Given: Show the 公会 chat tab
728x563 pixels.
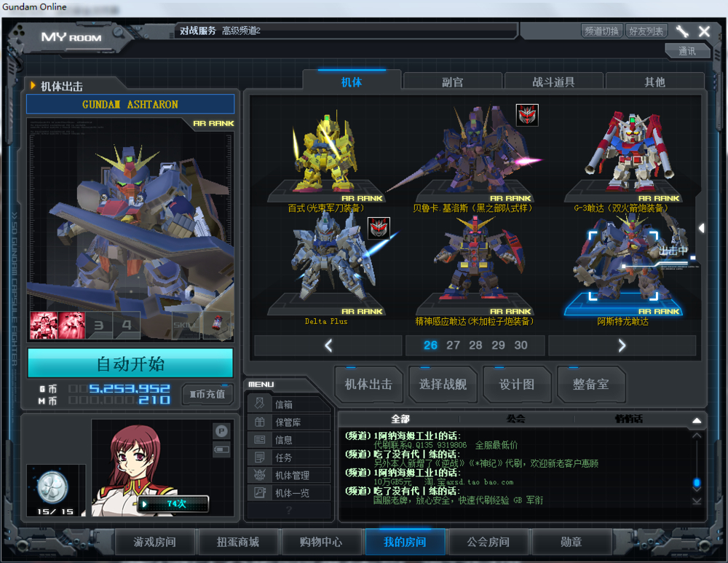Looking at the screenshot, I should [515, 419].
